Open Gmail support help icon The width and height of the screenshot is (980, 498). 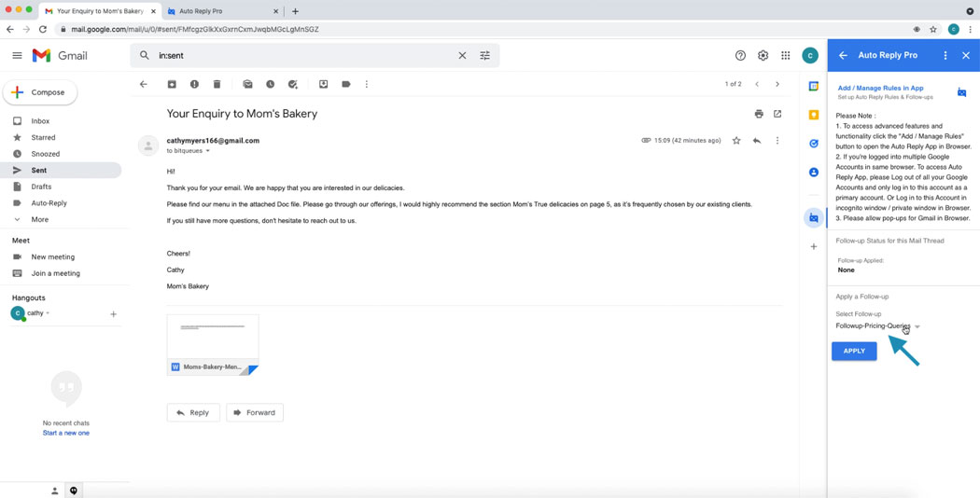coord(741,56)
